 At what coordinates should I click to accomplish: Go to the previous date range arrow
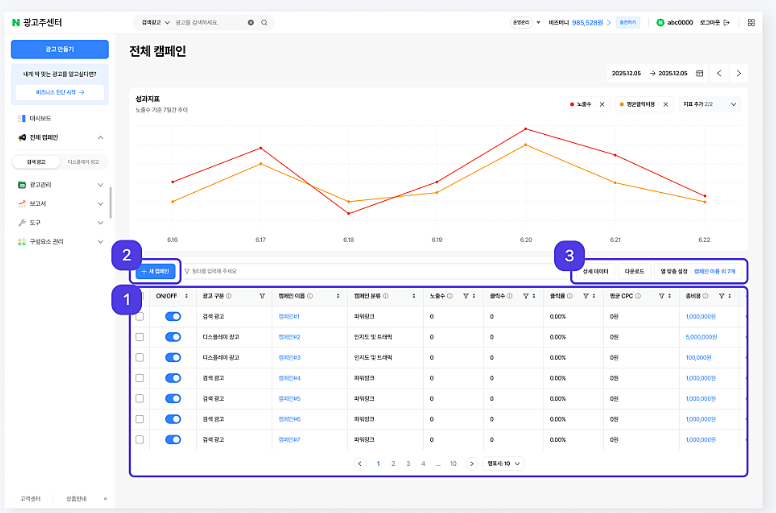(719, 73)
